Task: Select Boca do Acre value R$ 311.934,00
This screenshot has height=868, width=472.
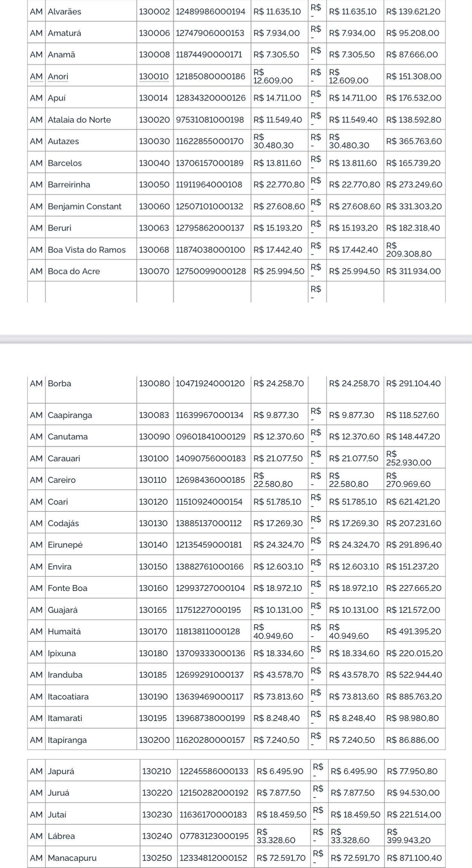Action: pyautogui.click(x=414, y=271)
